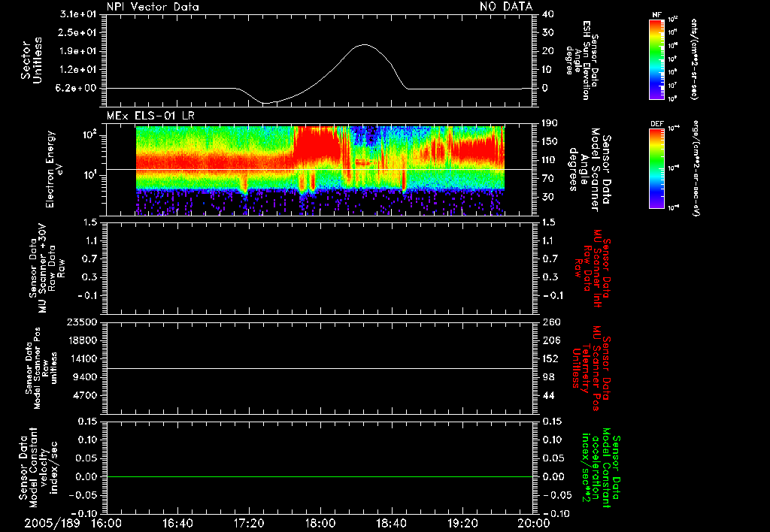Click the '18:40' time axis label
The height and width of the screenshot is (532, 770).
pyautogui.click(x=391, y=523)
